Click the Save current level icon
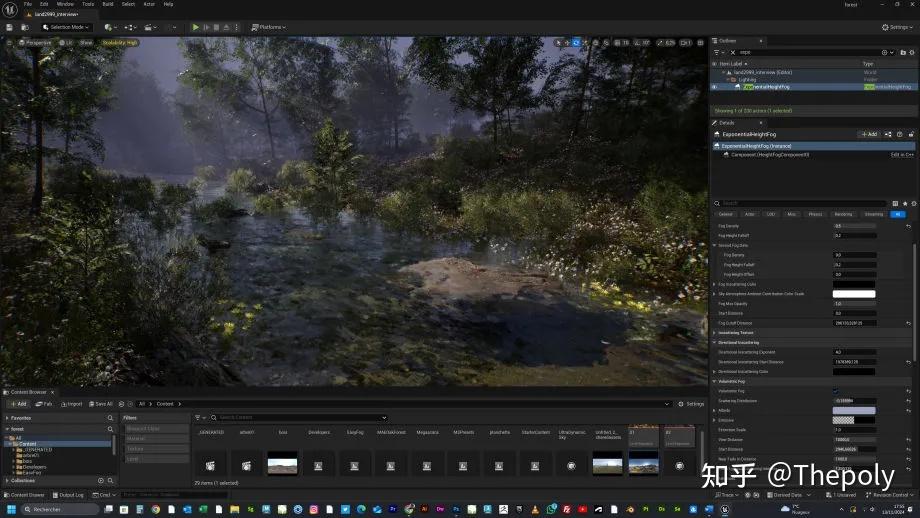This screenshot has height=518, width=920. 9,27
